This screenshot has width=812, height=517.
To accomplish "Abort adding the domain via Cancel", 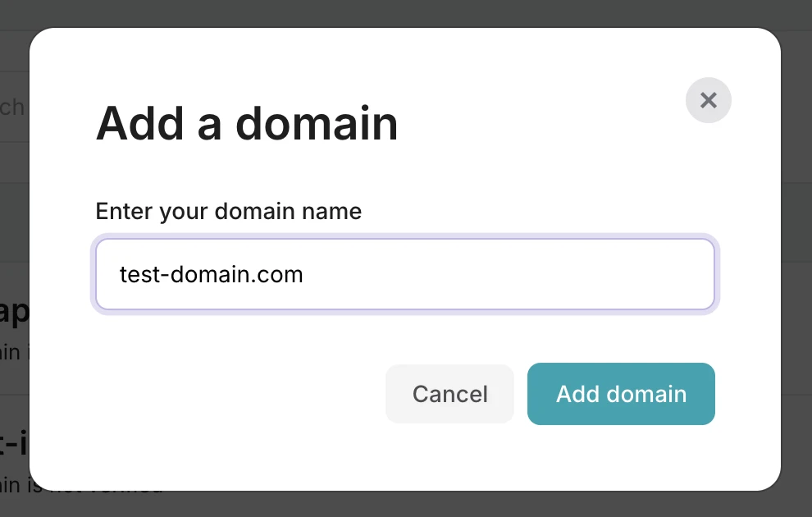I will (x=449, y=394).
